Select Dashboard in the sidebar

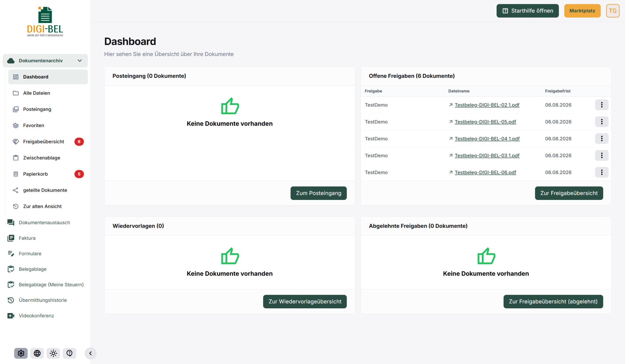tap(48, 77)
